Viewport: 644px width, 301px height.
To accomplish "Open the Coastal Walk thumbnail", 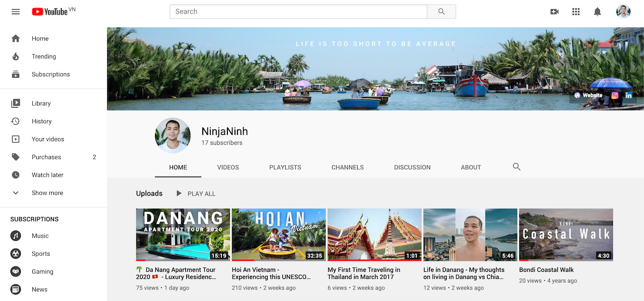I will pyautogui.click(x=566, y=235).
